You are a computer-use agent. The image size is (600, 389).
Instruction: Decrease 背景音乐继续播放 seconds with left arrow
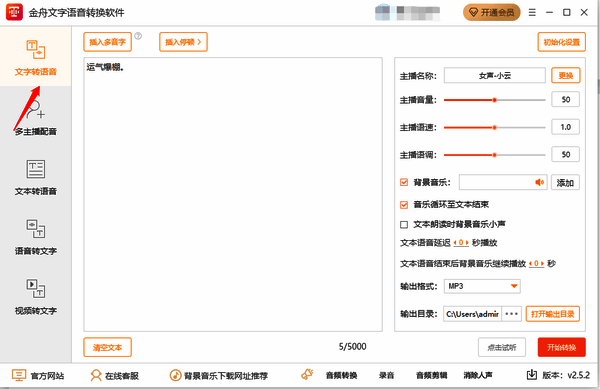tap(531, 264)
